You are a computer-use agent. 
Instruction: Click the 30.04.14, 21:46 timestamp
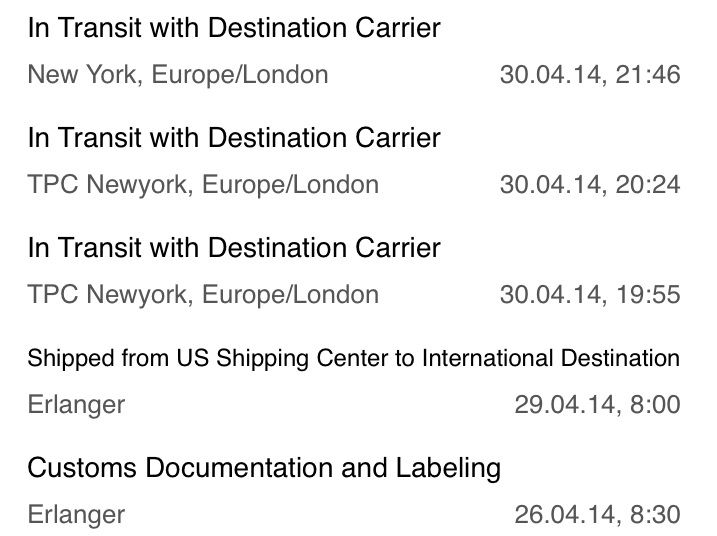(x=590, y=75)
